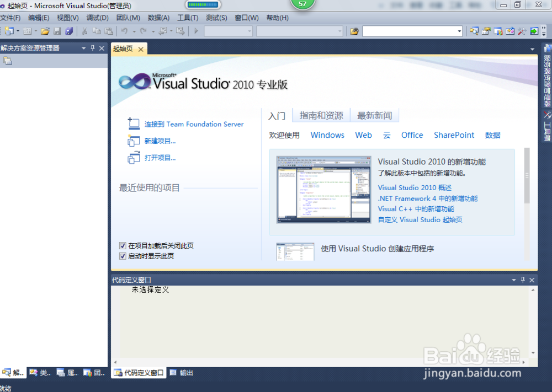Open the Undo history dropdown arrow
Screen dimensions: 552x392
point(134,31)
